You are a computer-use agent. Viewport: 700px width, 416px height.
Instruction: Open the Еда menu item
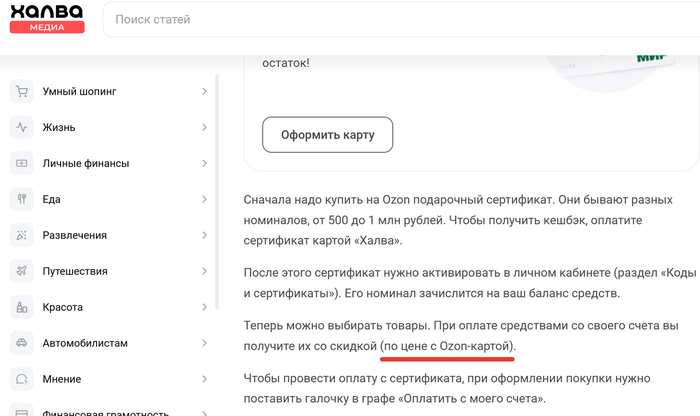(52, 200)
